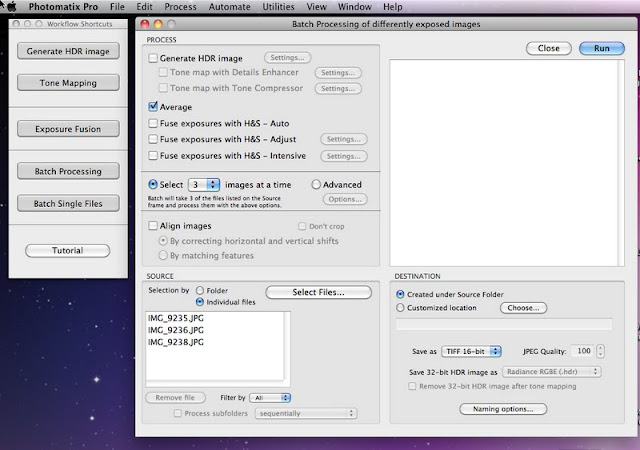This screenshot has height=450, width=640.
Task: Click the Advanced Options button
Action: coord(345,199)
